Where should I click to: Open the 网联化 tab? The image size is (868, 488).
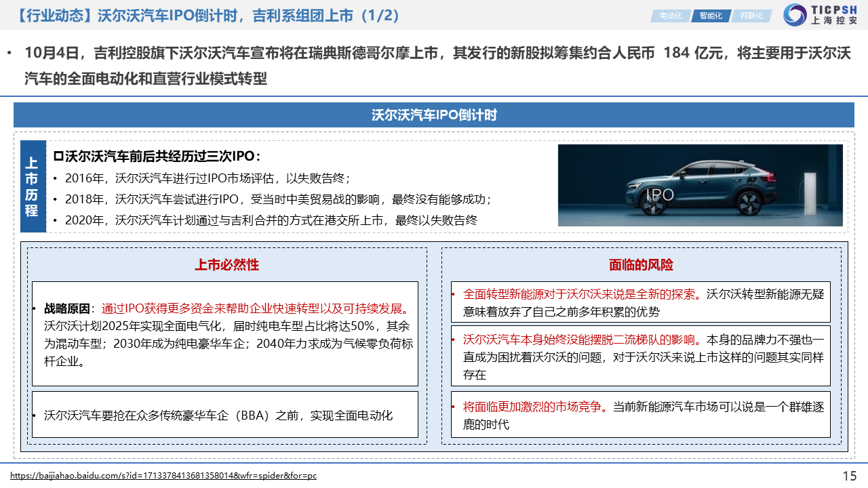[751, 16]
